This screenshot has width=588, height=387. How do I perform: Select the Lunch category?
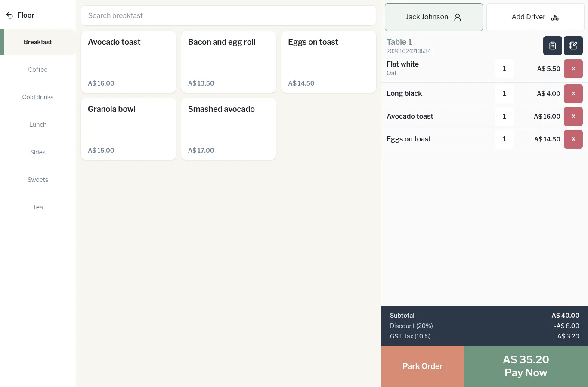click(38, 125)
